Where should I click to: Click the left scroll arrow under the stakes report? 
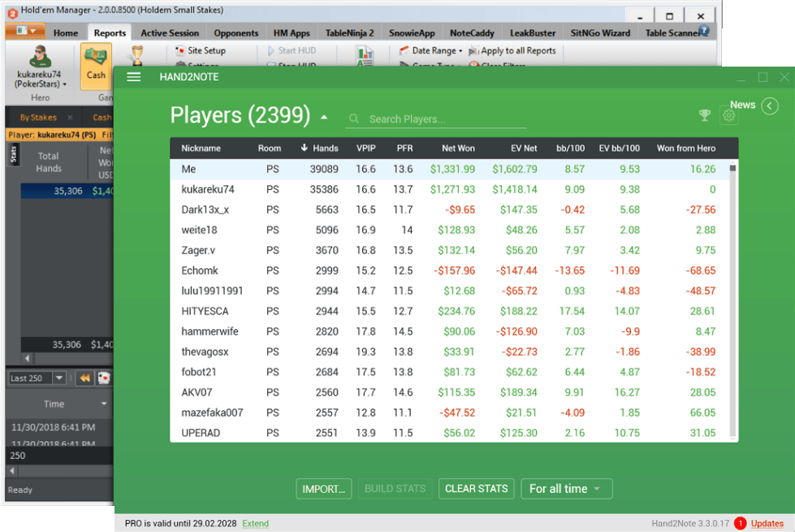click(28, 358)
